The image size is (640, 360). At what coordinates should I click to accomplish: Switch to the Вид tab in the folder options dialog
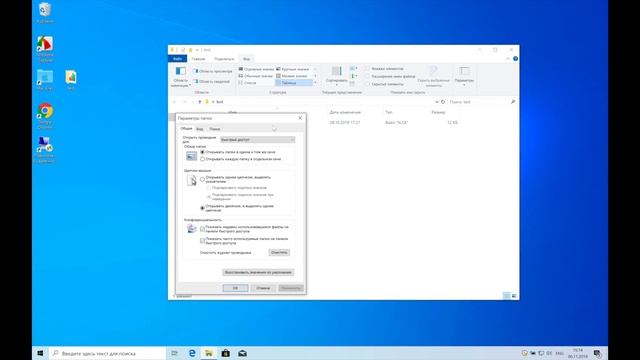200,129
